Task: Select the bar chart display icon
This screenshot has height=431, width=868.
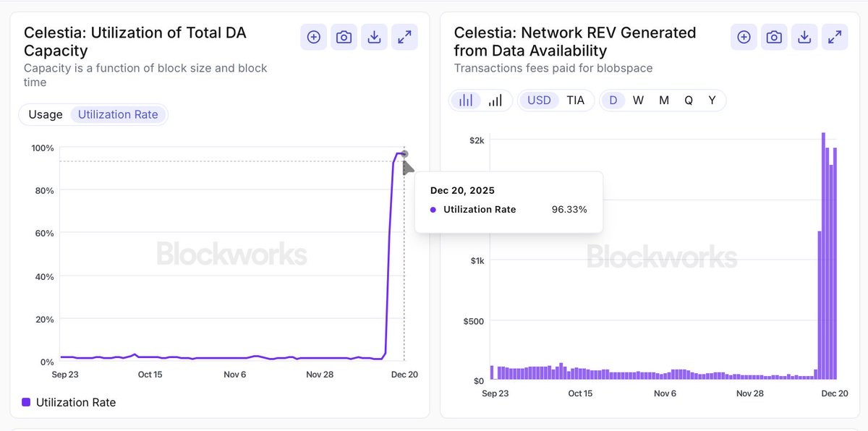Action: pos(466,101)
